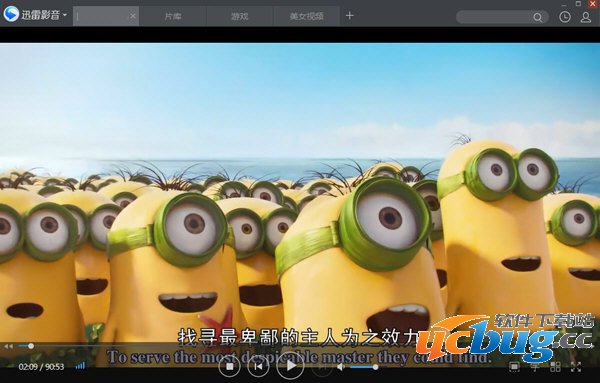
Task: Open the 美女视频 tab
Action: pyautogui.click(x=307, y=16)
